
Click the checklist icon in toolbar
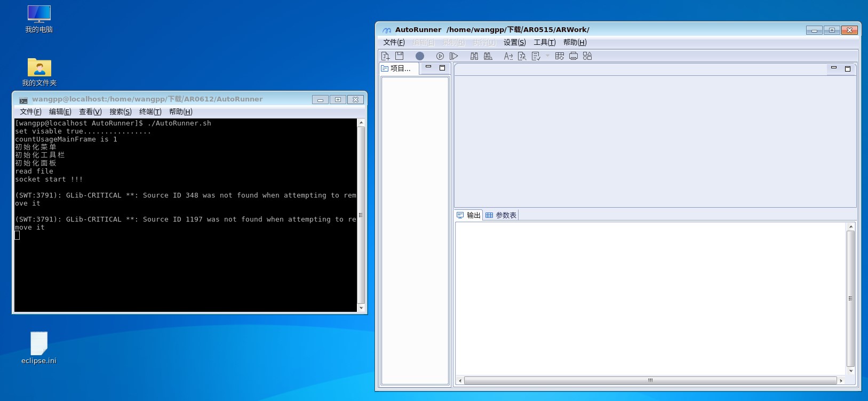[536, 56]
